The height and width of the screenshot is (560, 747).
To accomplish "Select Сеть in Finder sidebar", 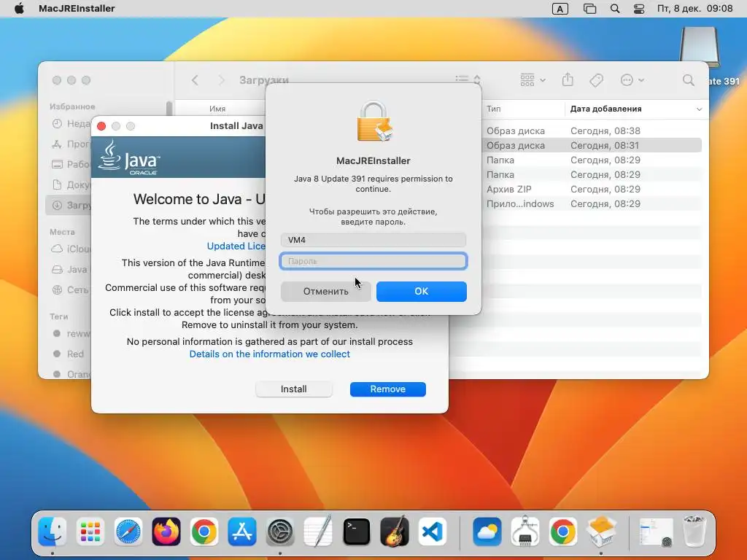I will click(x=71, y=289).
